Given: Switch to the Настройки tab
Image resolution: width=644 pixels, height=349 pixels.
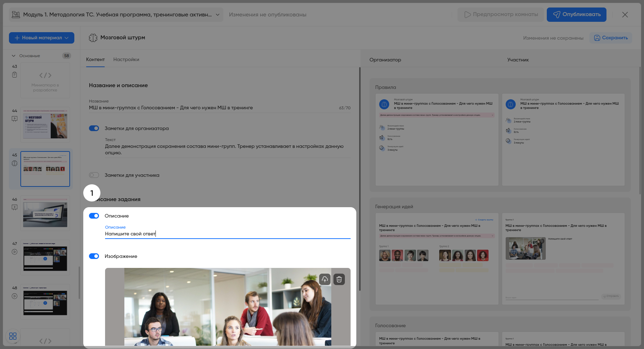Looking at the screenshot, I should click(x=126, y=60).
